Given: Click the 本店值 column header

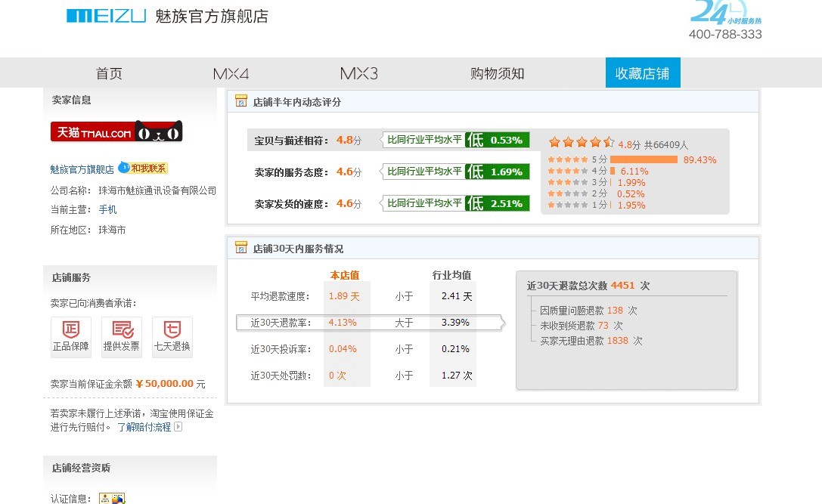Looking at the screenshot, I should (344, 275).
